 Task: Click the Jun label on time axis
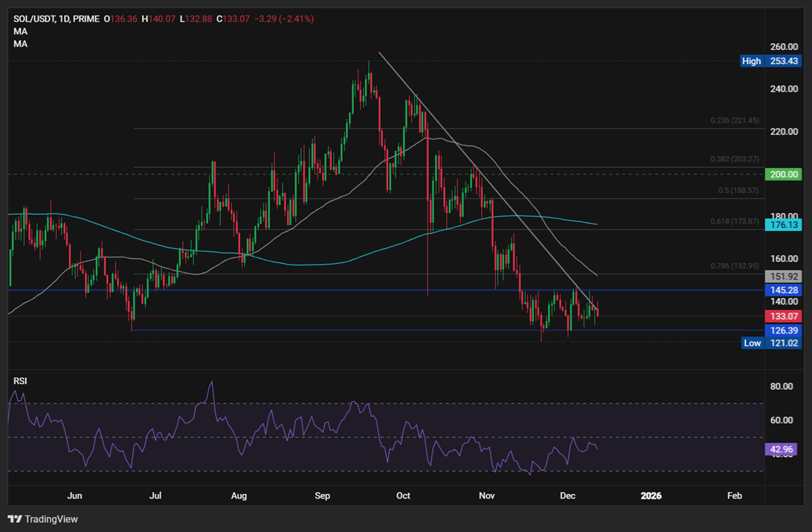coord(74,495)
